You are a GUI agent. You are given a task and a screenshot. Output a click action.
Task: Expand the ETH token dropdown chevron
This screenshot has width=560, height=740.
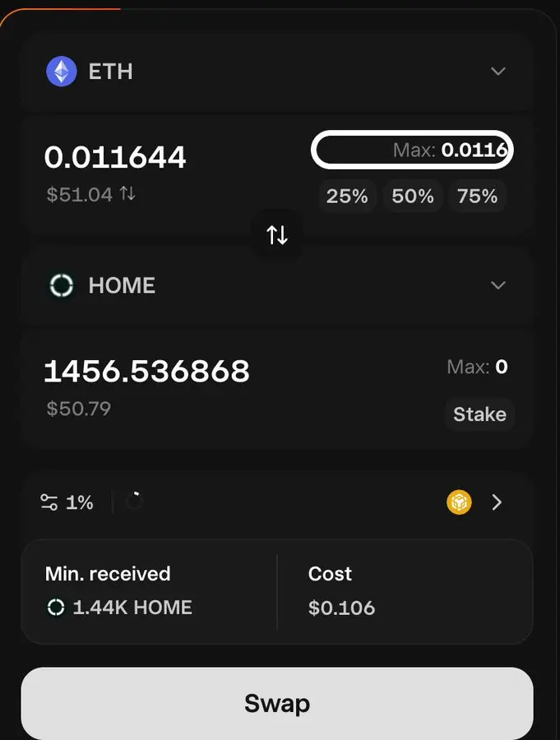tap(498, 72)
